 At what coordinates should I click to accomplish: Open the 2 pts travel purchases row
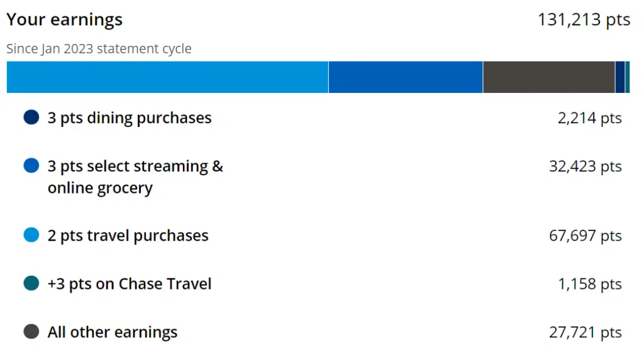click(x=323, y=236)
